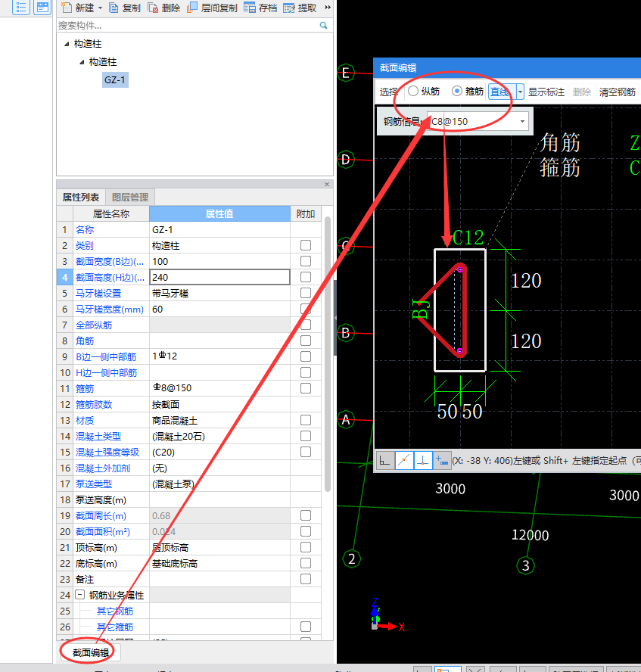The width and height of the screenshot is (641, 672).
Task: Open the 钢筋信息 combo box dropdown arrow
Action: 522,121
